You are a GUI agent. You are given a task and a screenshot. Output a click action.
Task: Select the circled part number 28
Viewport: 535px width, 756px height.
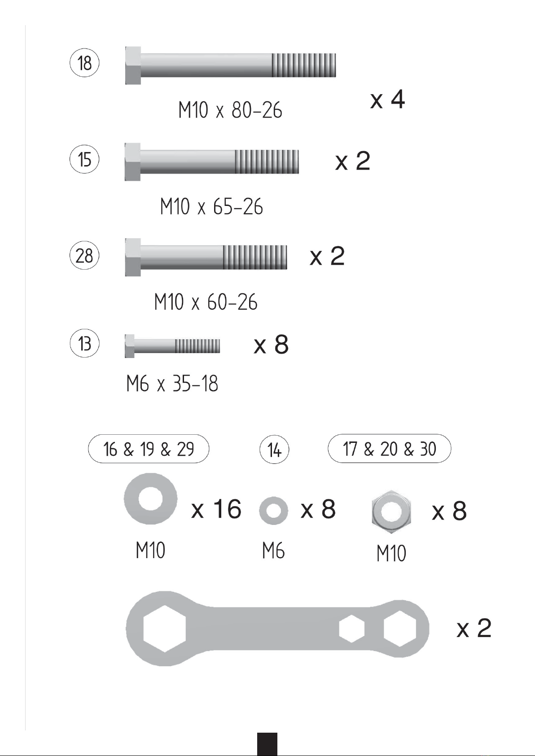click(x=84, y=256)
